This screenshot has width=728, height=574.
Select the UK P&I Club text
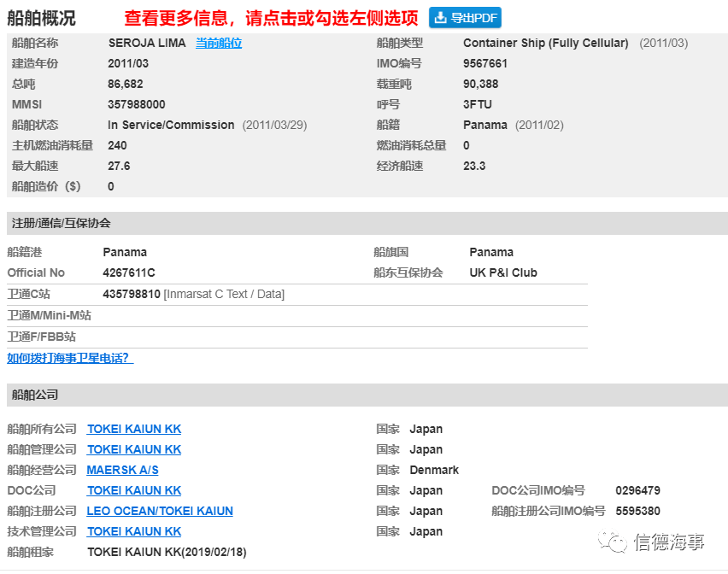click(x=503, y=272)
